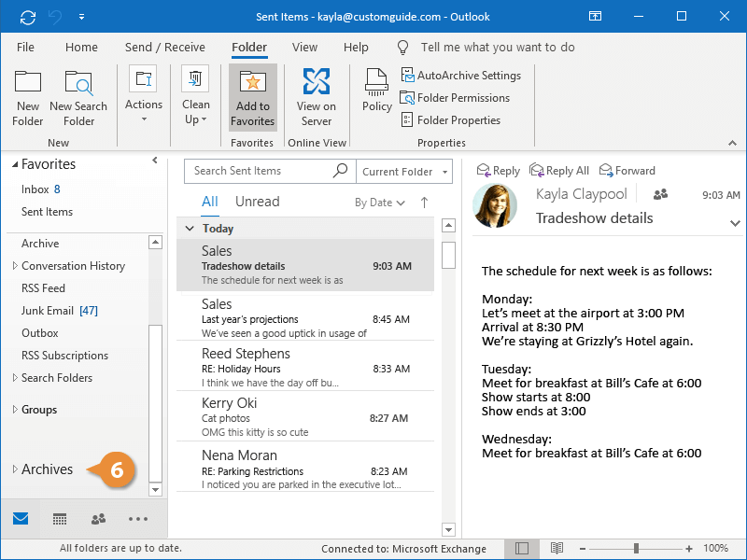Click the folder pane scroll up arrow
Viewport: 747px width, 560px height.
click(x=155, y=243)
